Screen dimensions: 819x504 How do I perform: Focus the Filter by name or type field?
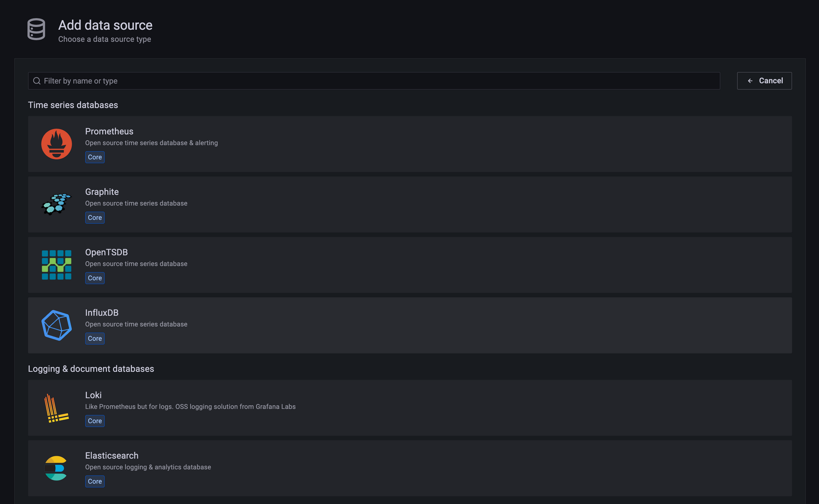(374, 81)
